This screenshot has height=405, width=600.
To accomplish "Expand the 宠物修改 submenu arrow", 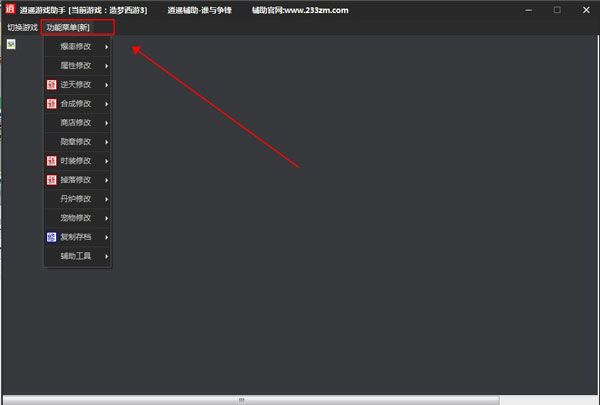I will click(x=106, y=218).
